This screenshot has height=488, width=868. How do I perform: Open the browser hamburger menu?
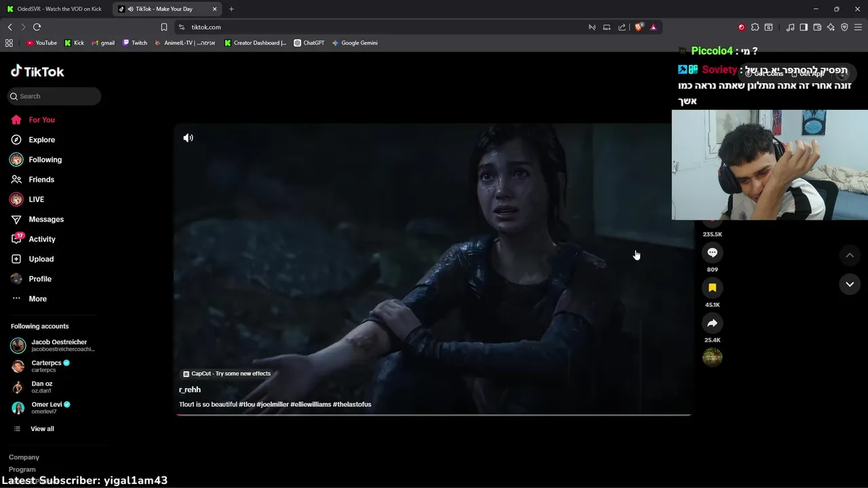click(x=859, y=27)
